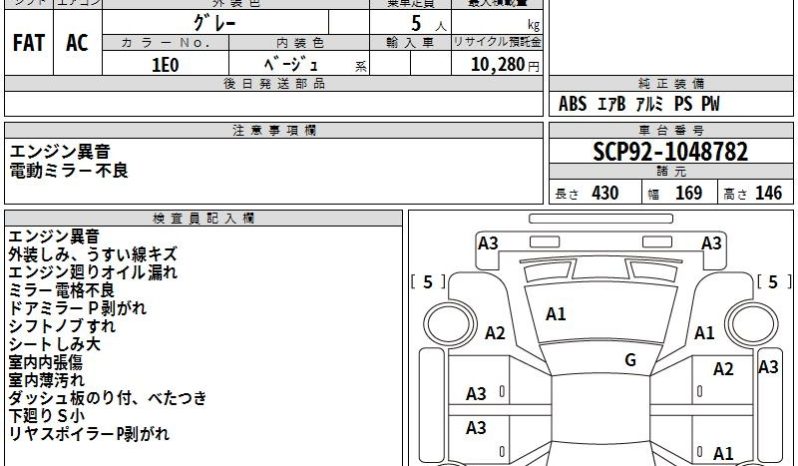Click A2 damage mark on left front fender
This screenshot has width=798, height=466.
[495, 333]
